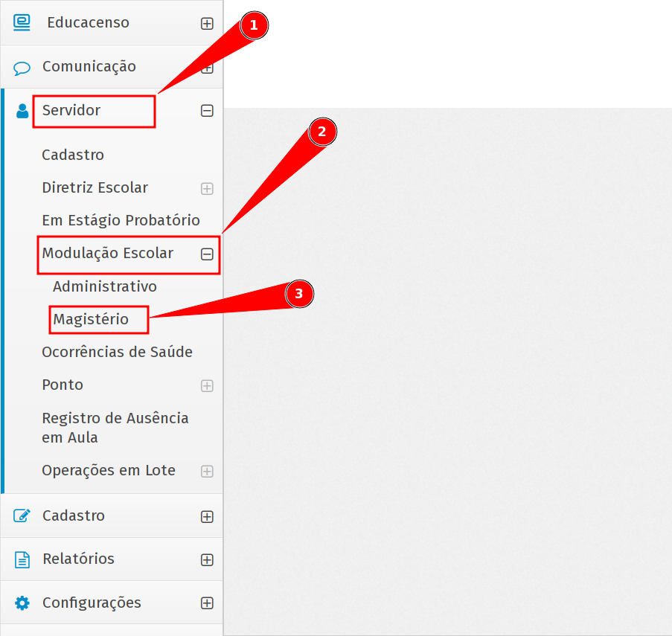
Task: Open Em Estágio Probatório link
Action: pyautogui.click(x=121, y=220)
